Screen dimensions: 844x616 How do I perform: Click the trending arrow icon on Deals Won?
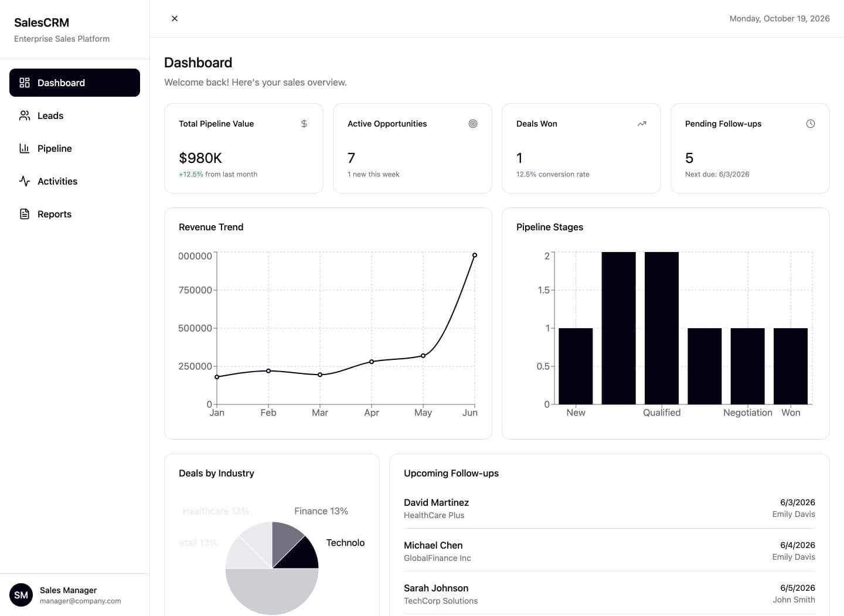tap(642, 124)
